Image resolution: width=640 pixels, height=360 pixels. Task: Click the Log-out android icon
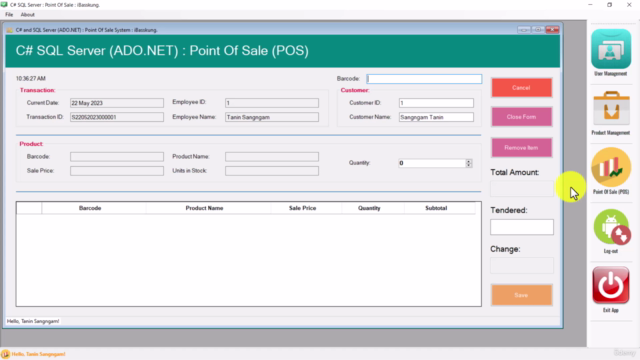(x=611, y=227)
